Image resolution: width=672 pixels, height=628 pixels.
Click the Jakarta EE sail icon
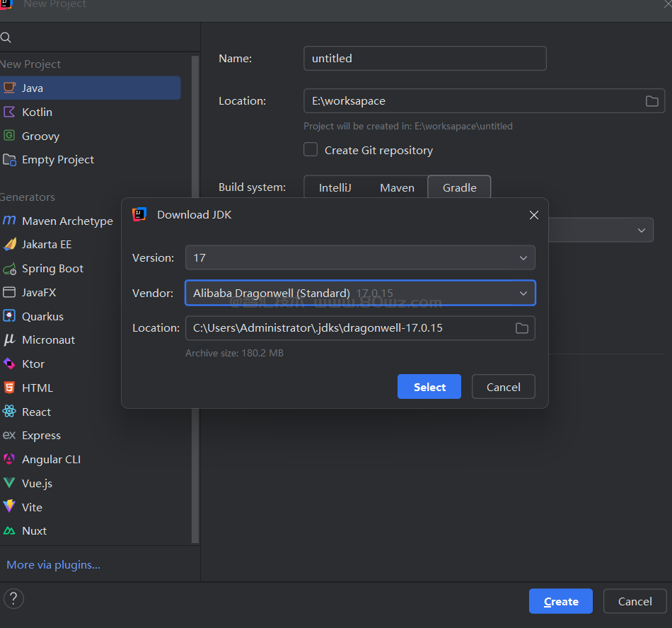(x=9, y=244)
